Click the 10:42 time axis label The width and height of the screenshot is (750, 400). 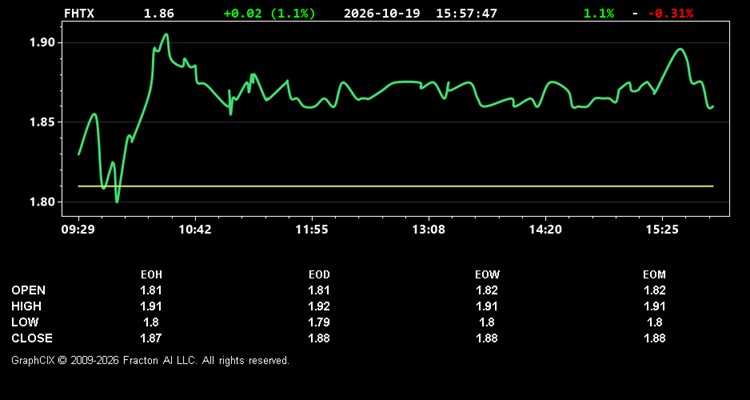[x=195, y=230]
